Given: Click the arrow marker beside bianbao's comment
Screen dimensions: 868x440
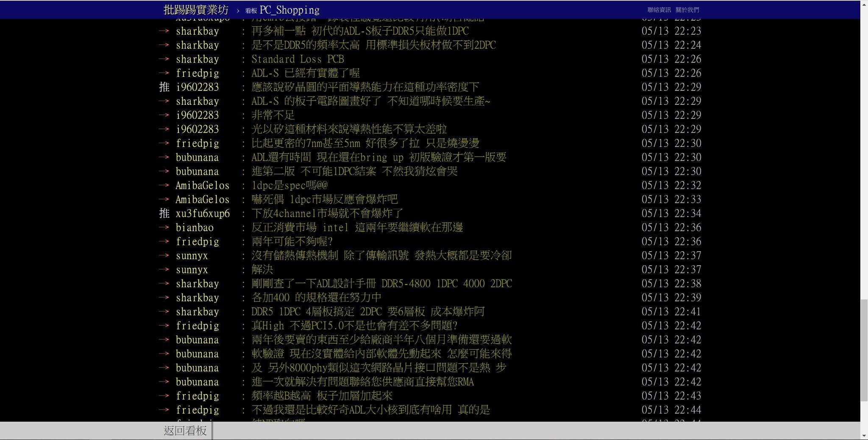Looking at the screenshot, I should tap(164, 227).
